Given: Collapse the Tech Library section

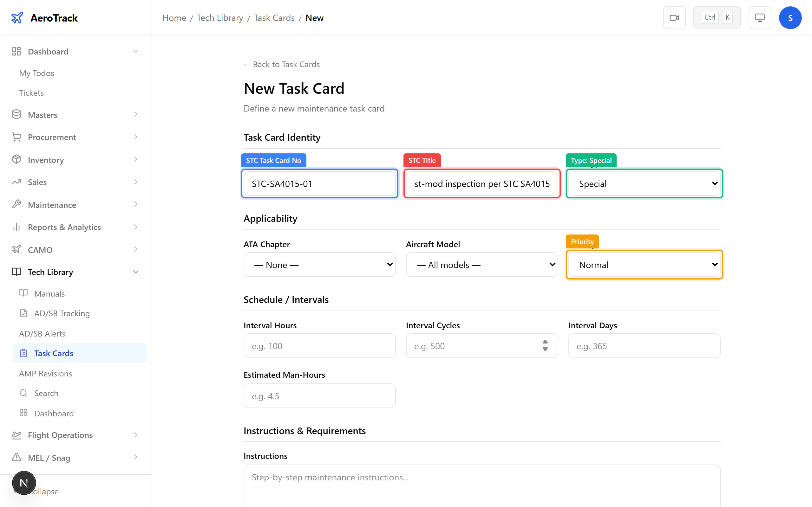Looking at the screenshot, I should pyautogui.click(x=136, y=272).
